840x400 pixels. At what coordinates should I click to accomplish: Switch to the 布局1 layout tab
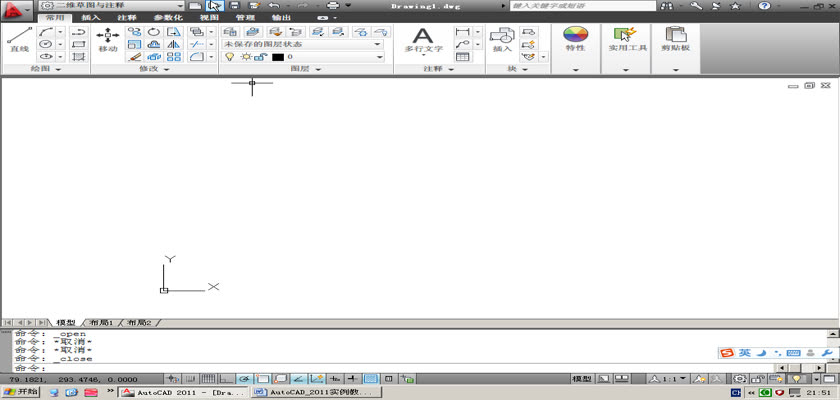click(102, 323)
